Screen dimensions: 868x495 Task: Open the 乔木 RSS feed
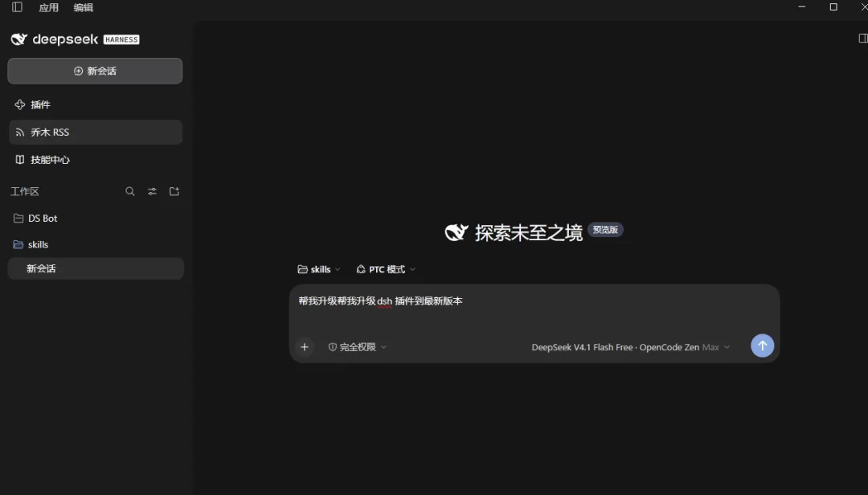coord(95,133)
